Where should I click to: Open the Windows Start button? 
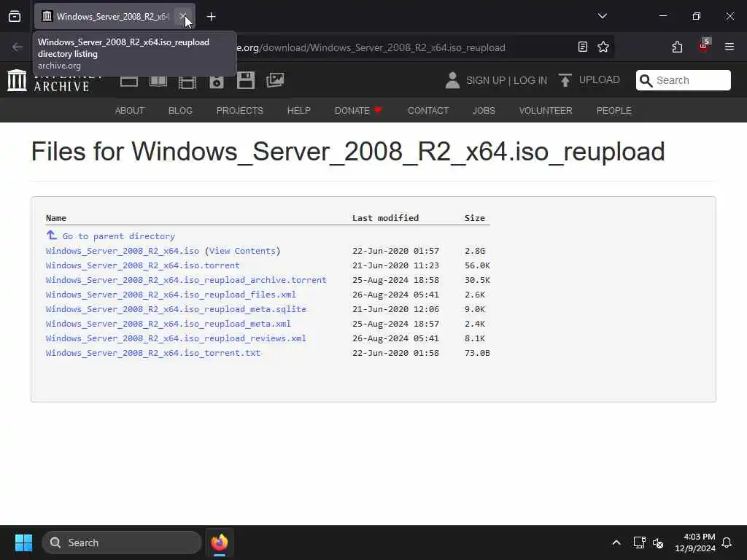click(23, 542)
